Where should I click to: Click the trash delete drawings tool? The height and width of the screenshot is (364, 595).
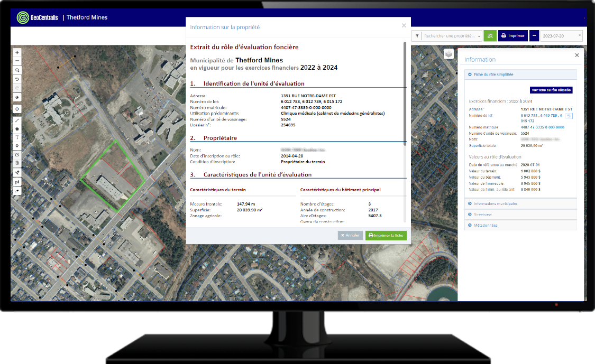coord(17,163)
